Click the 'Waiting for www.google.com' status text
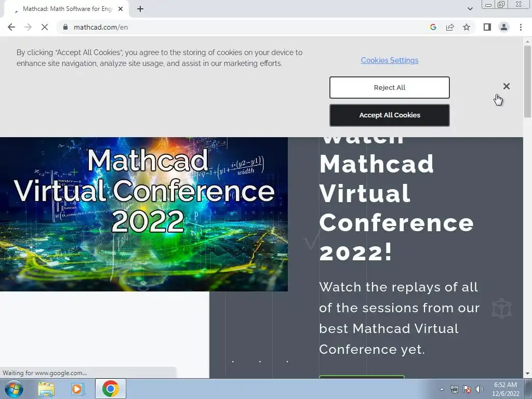The image size is (532, 399). tap(45, 373)
